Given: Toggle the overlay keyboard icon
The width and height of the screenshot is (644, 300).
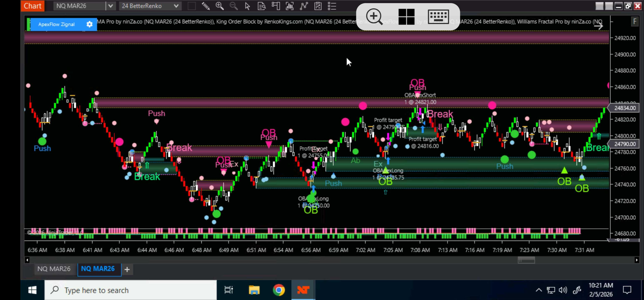Looking at the screenshot, I should [x=439, y=17].
